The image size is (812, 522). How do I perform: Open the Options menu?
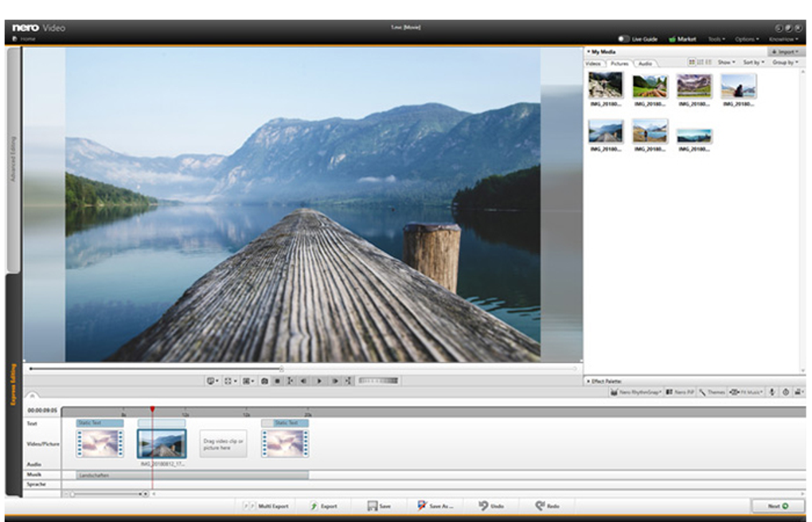point(747,39)
